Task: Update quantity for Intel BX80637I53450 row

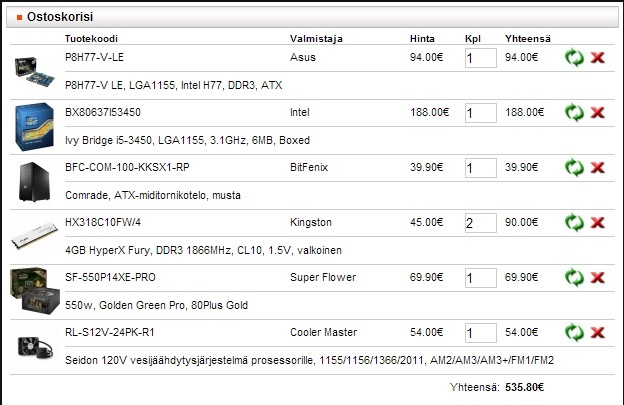Action: [574, 112]
